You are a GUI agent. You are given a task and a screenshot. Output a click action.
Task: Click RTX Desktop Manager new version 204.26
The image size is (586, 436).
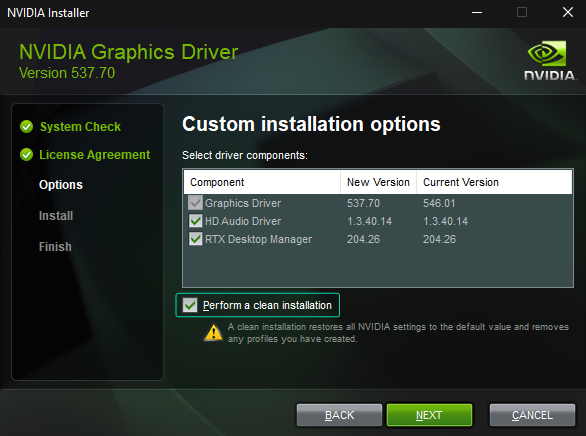coord(363,239)
